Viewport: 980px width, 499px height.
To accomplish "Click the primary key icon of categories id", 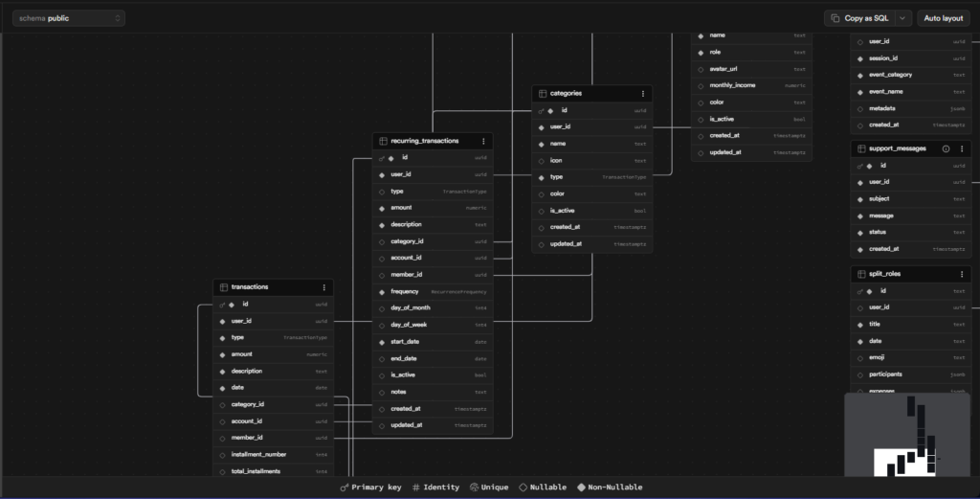I will pyautogui.click(x=541, y=111).
